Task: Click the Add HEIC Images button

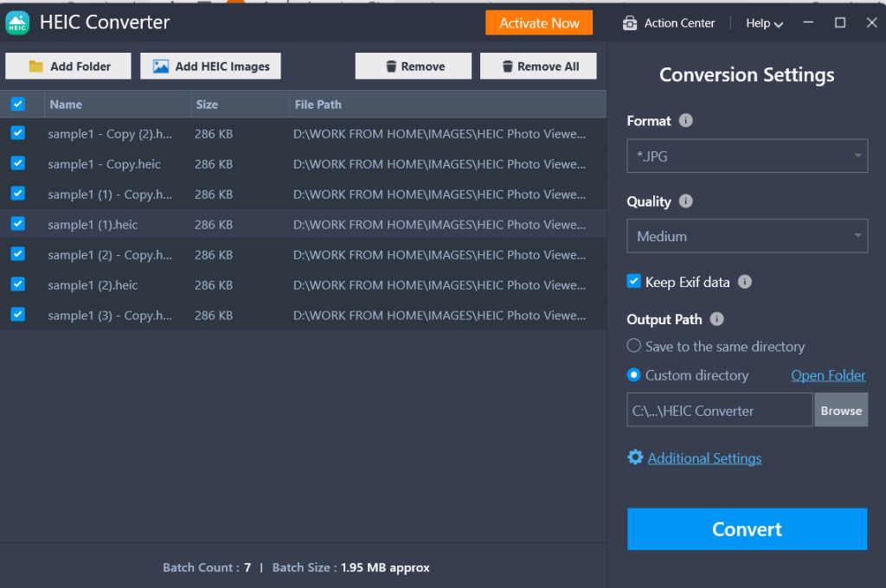Action: pos(211,66)
